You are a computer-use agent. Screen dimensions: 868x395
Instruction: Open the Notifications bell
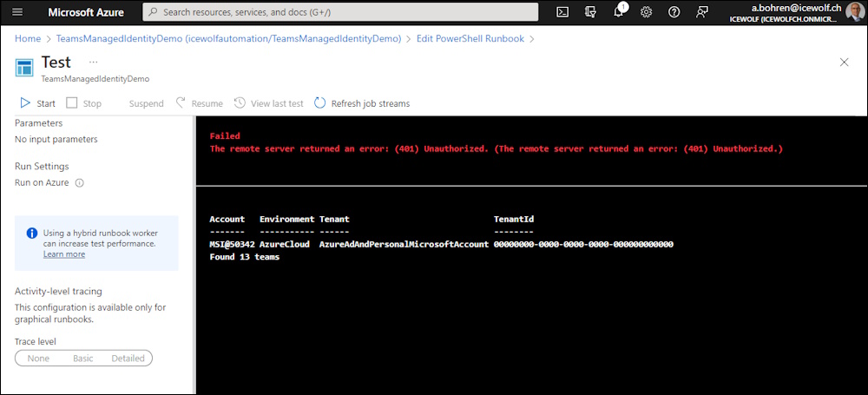(x=619, y=12)
